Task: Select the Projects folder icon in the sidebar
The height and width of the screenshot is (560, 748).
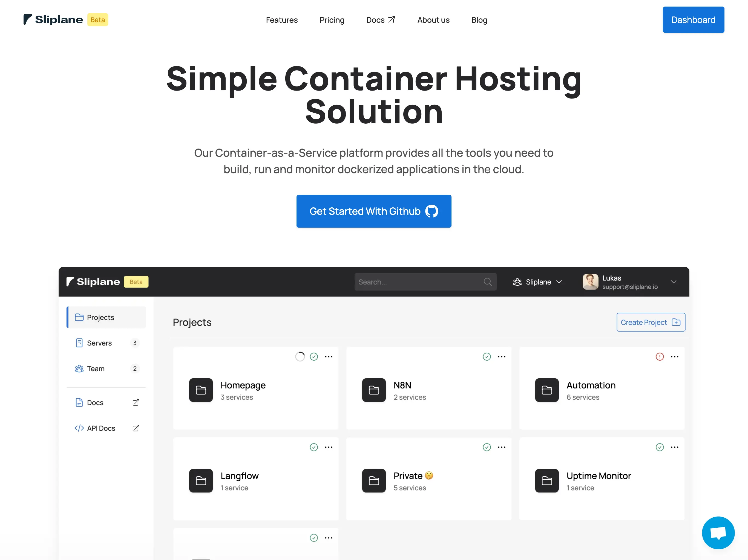Action: click(79, 317)
